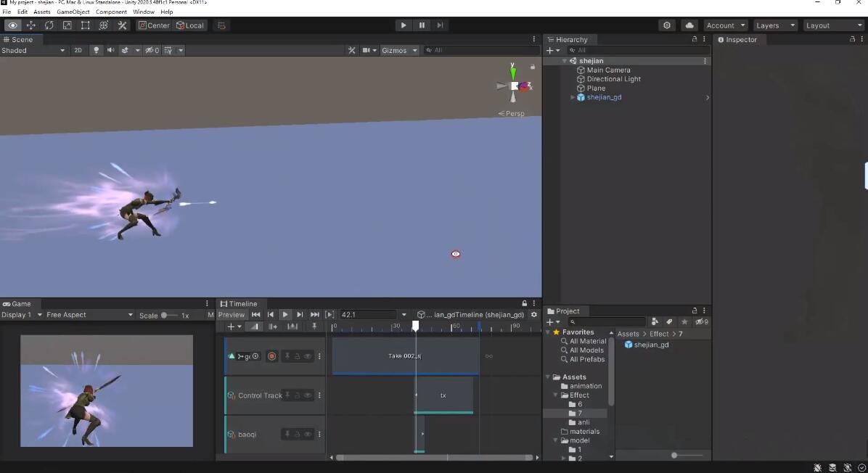The image size is (868, 473).
Task: Go to Timeline end
Action: click(314, 315)
